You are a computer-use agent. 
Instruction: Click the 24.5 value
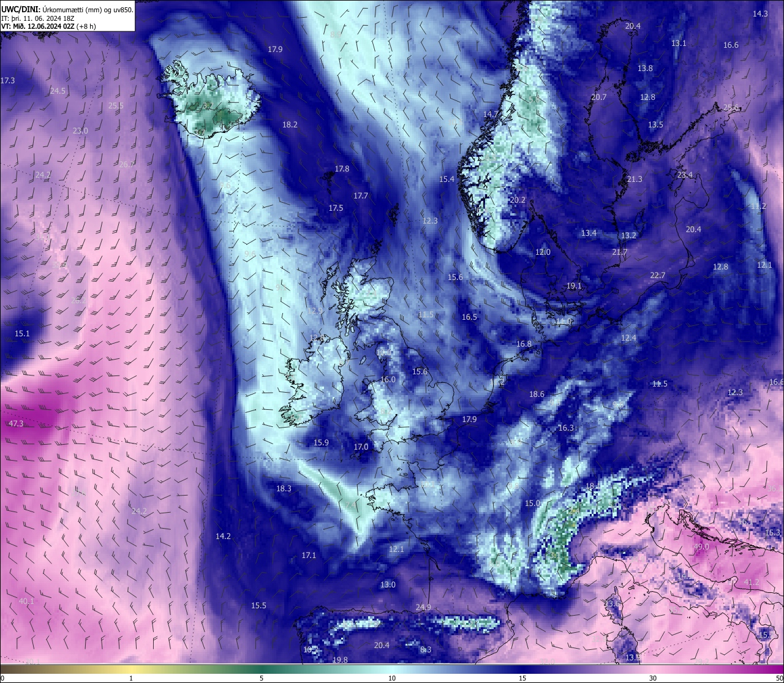[x=58, y=91]
